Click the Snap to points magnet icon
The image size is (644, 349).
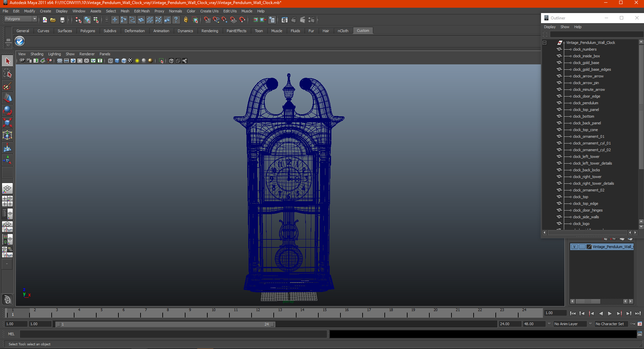click(x=225, y=20)
